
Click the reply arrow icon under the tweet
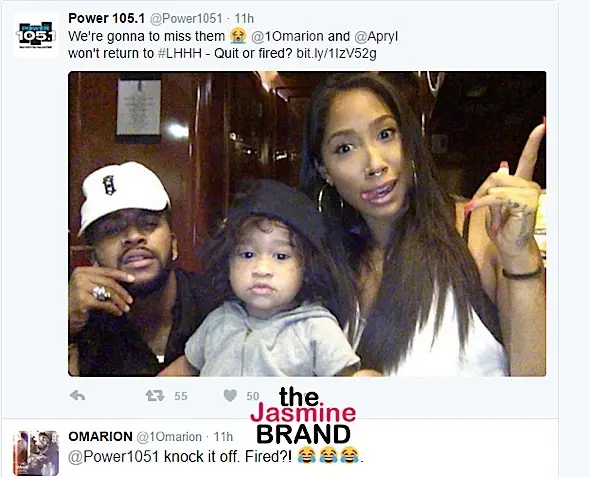(x=78, y=395)
